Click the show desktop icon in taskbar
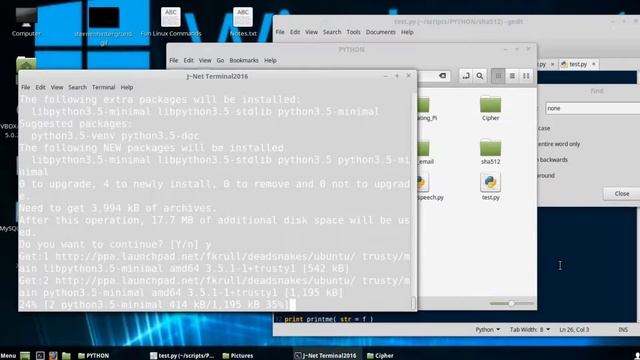 [x=25, y=356]
